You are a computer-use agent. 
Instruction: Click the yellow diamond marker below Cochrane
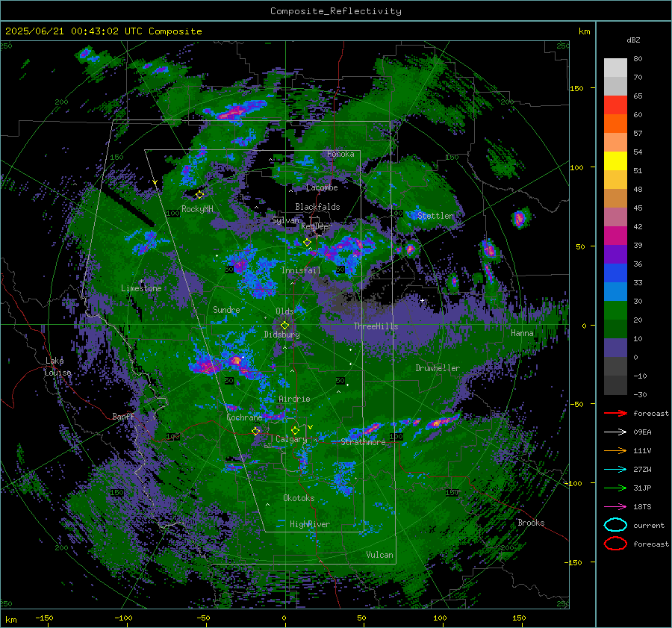[x=256, y=431]
